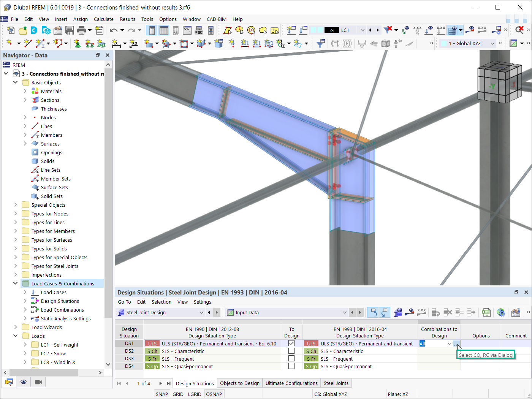Export table to Excel icon
Viewport: 532px width, 399px height.
point(486,312)
